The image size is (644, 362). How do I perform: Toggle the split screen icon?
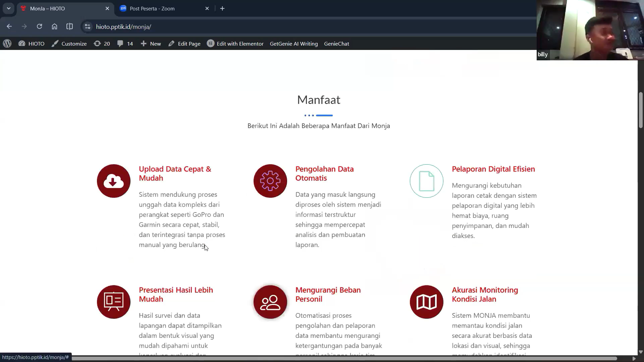click(69, 26)
